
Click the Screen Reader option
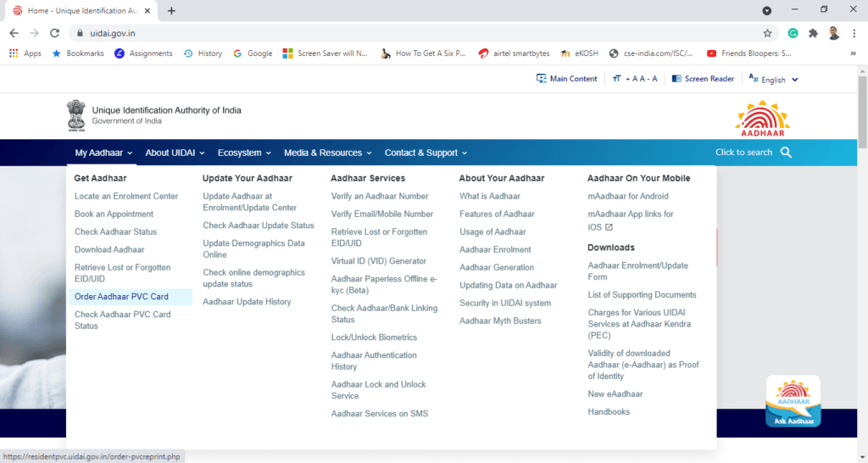click(x=703, y=79)
